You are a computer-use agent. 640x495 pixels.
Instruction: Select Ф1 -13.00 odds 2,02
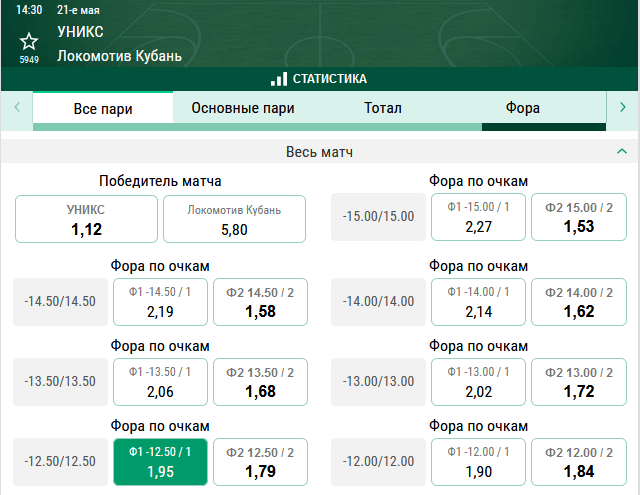click(478, 382)
